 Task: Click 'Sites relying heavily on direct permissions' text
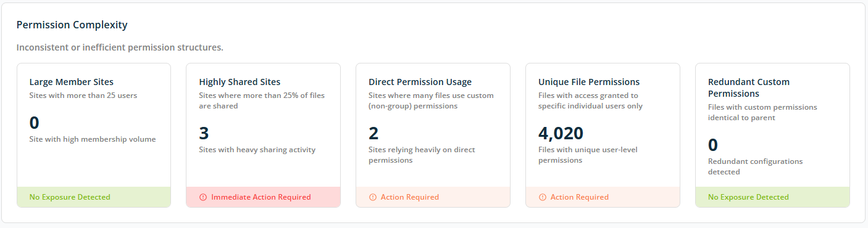pyautogui.click(x=422, y=155)
